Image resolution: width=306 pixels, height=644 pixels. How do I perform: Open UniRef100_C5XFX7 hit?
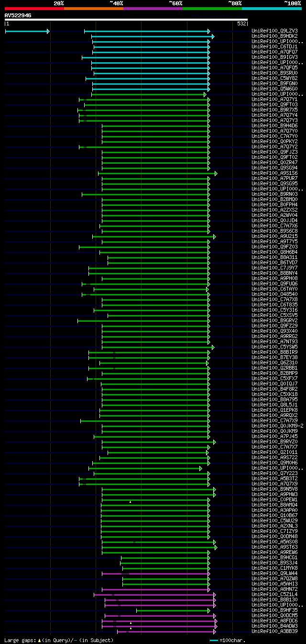point(274,379)
